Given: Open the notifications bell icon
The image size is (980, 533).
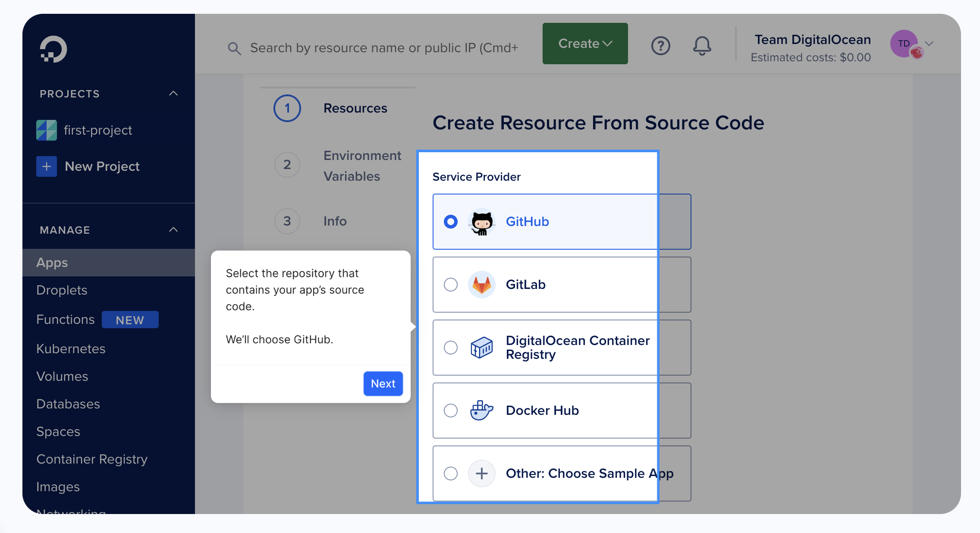Looking at the screenshot, I should click(x=702, y=46).
